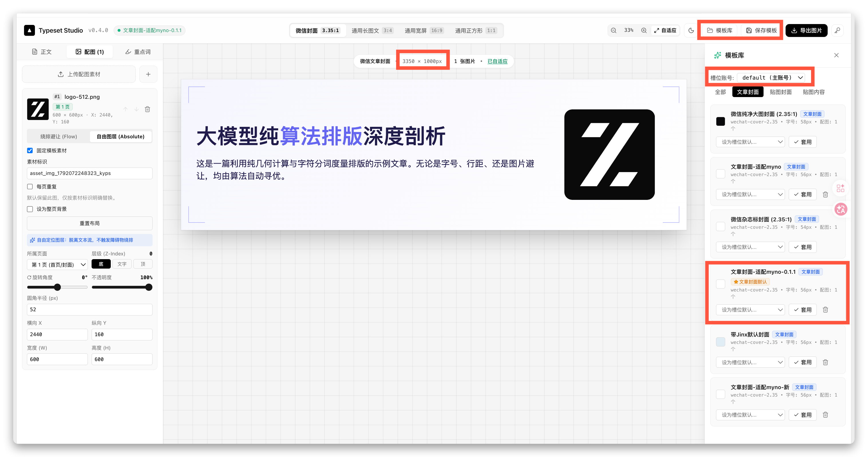Set layer level to 文字
868x457 pixels.
click(122, 264)
